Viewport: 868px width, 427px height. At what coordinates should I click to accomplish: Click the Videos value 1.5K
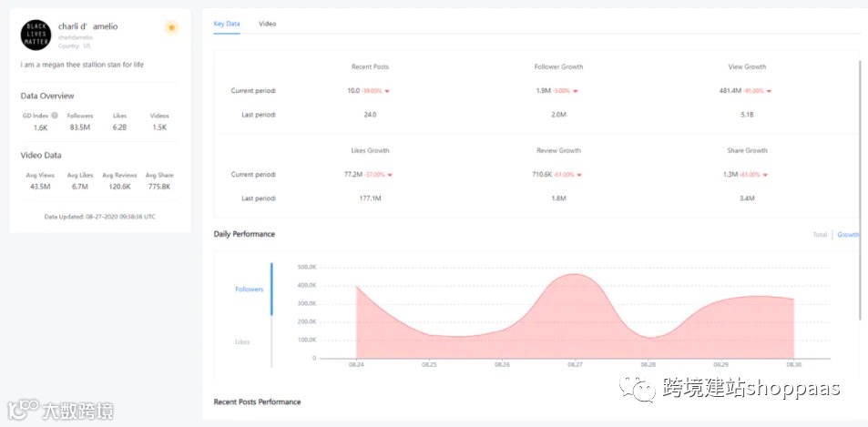(x=159, y=127)
